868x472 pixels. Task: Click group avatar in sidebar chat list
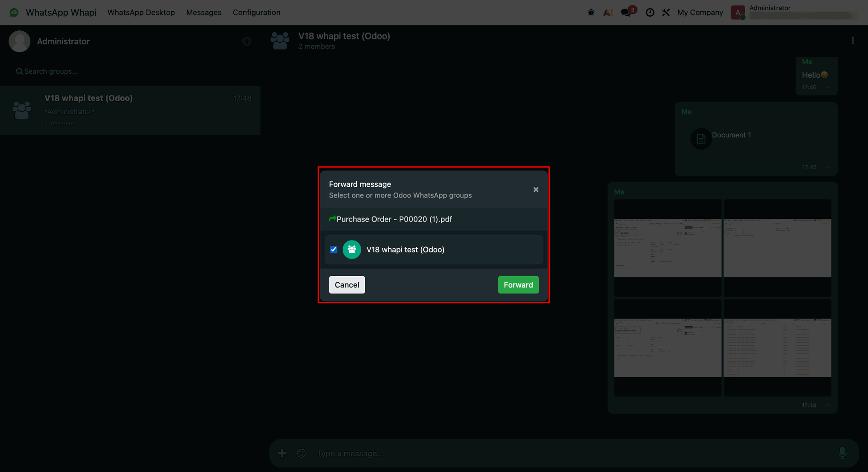tap(22, 110)
